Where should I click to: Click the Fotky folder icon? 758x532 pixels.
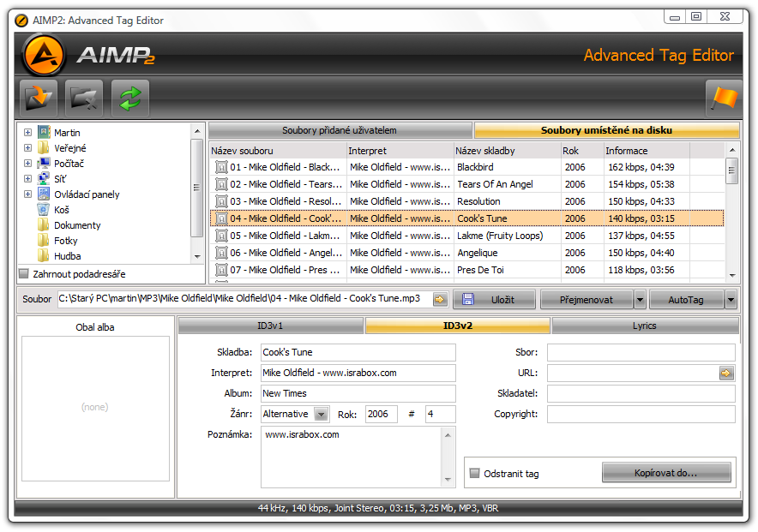tap(44, 241)
